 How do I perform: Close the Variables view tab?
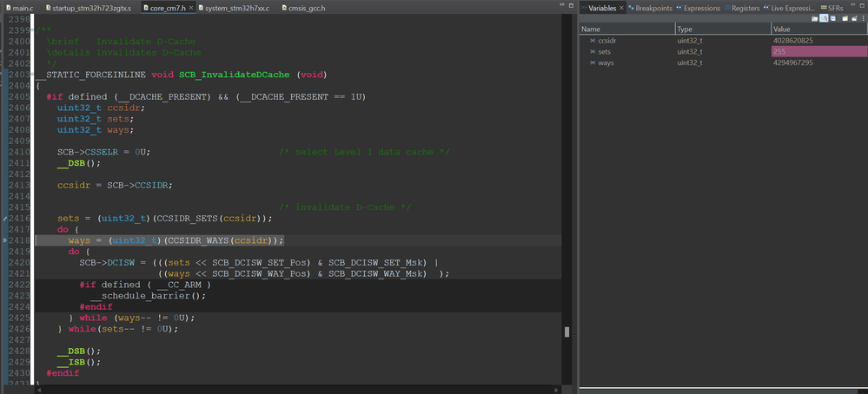[622, 8]
